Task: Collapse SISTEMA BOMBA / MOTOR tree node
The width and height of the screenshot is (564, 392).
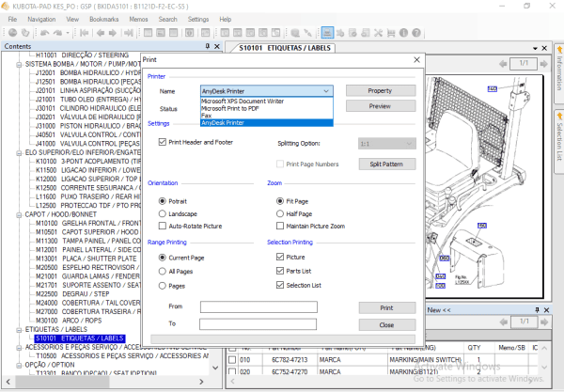Action: [x=19, y=65]
